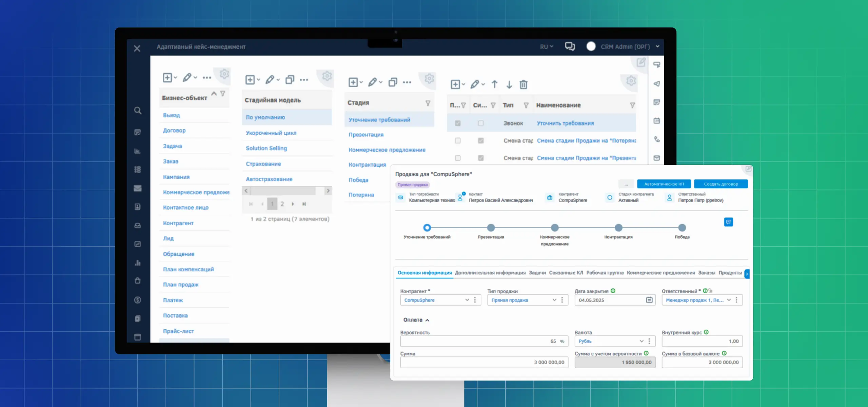The height and width of the screenshot is (407, 868).
Task: Go to page 2 of the stage models
Action: 282,204
